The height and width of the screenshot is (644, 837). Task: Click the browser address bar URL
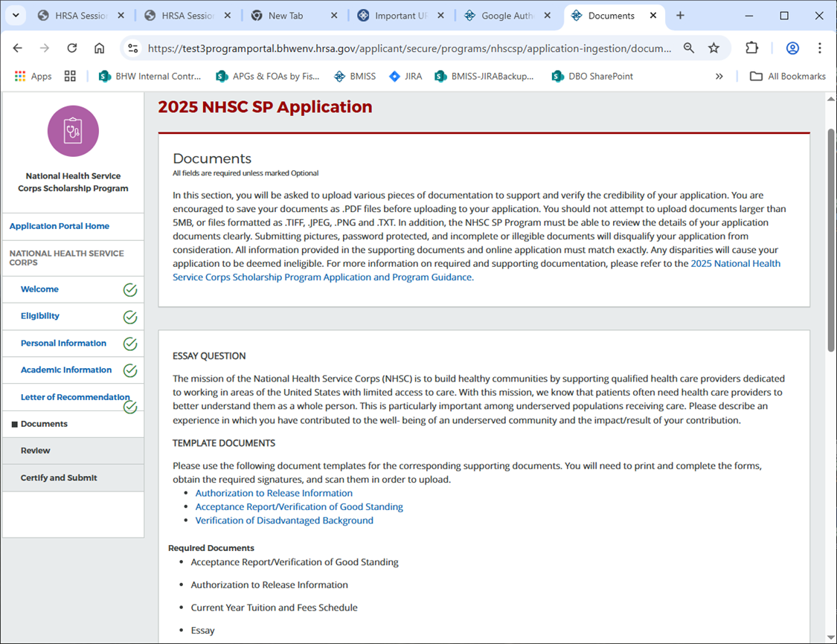point(409,48)
